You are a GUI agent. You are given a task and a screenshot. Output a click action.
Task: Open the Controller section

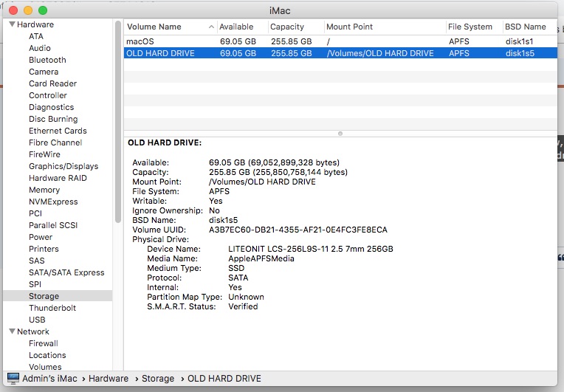pyautogui.click(x=48, y=95)
